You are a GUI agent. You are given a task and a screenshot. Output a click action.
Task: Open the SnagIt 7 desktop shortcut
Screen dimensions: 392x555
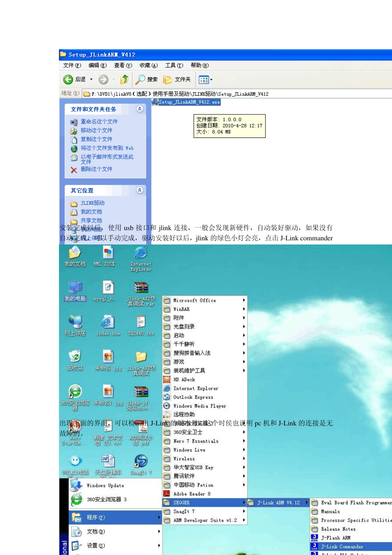(141, 464)
